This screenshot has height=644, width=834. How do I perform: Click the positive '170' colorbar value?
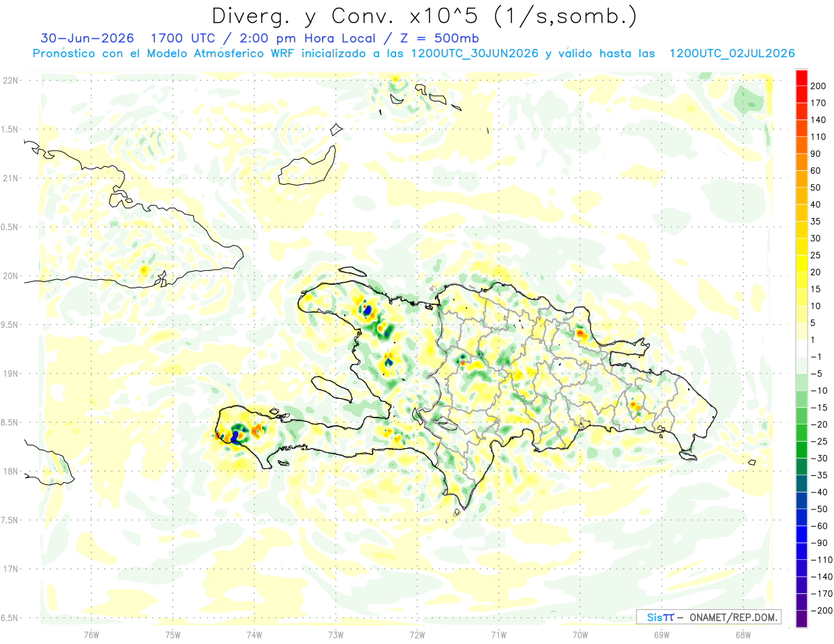(x=818, y=103)
